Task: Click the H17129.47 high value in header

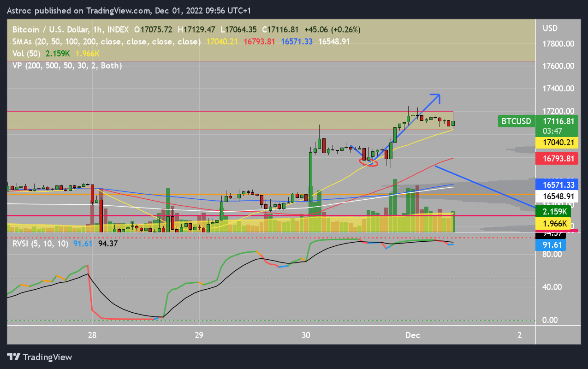Action: click(x=196, y=30)
